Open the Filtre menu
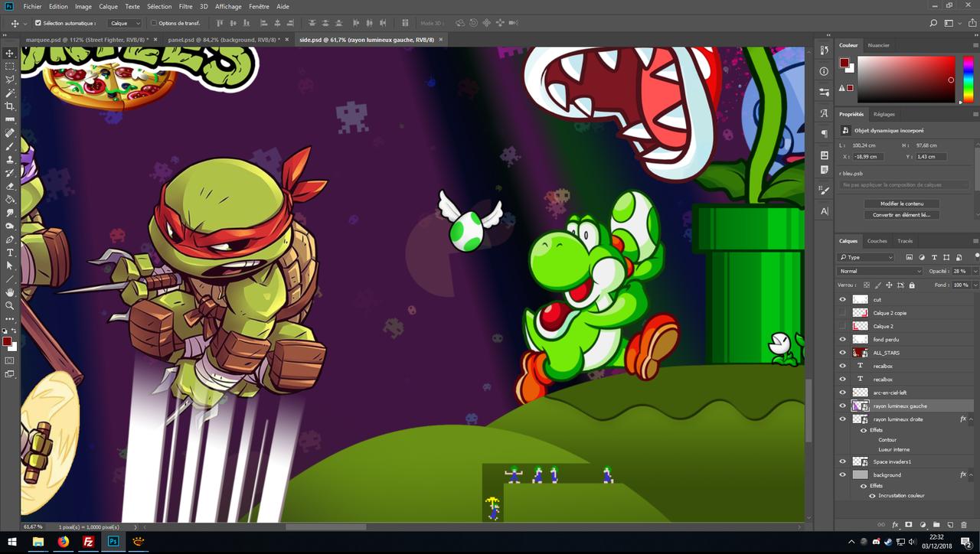 185,6
